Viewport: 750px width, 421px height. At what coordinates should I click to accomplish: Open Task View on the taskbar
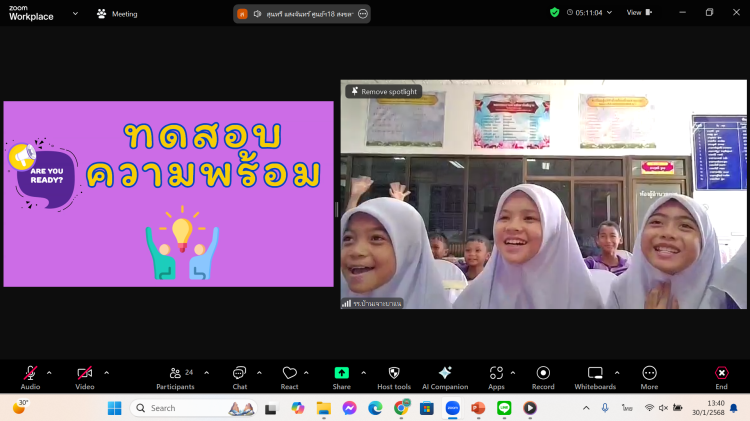pos(271,408)
